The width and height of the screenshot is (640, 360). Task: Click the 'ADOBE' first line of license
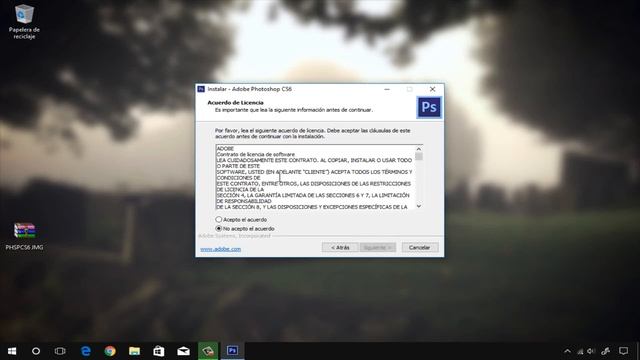click(225, 149)
